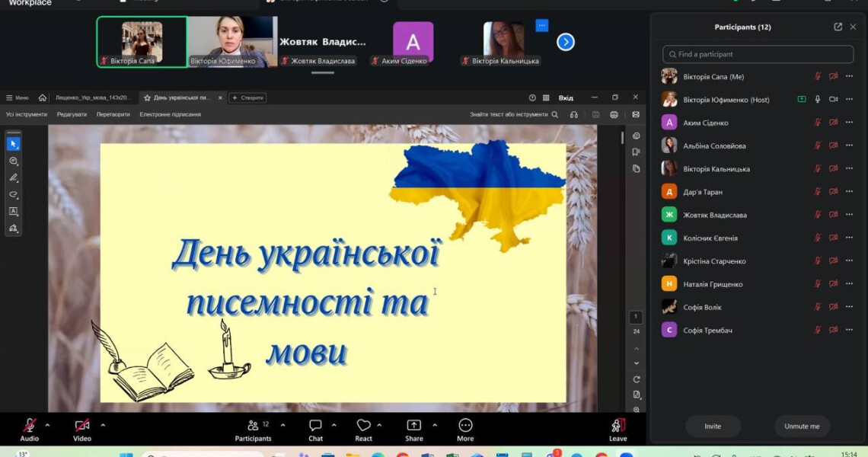Click screen share indicator for Вікторія Юфименко

[802, 99]
